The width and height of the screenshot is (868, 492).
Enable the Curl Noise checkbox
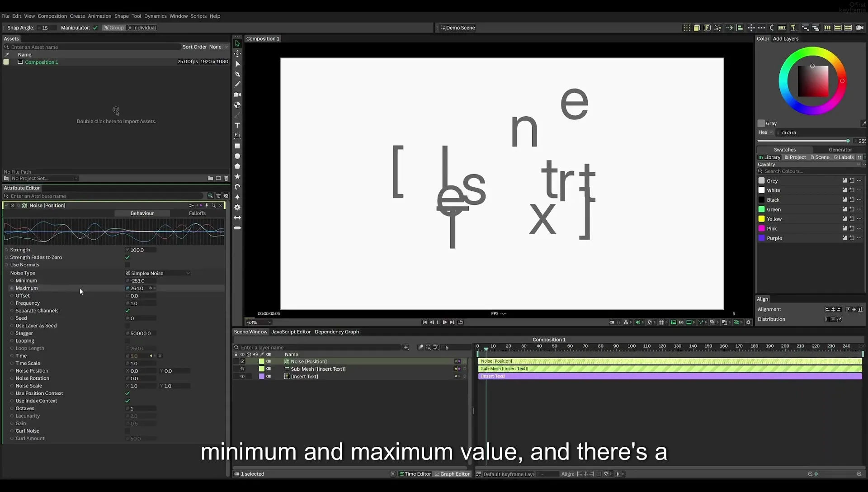[x=127, y=431]
